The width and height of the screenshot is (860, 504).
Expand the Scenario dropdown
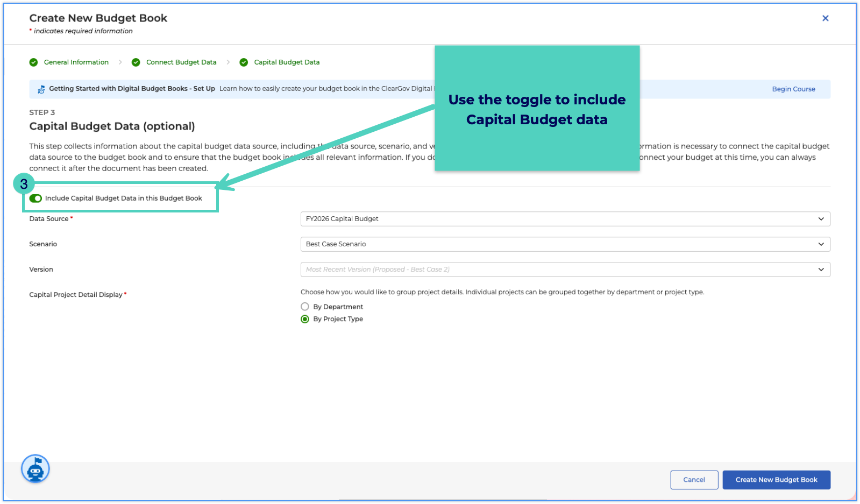tap(565, 244)
